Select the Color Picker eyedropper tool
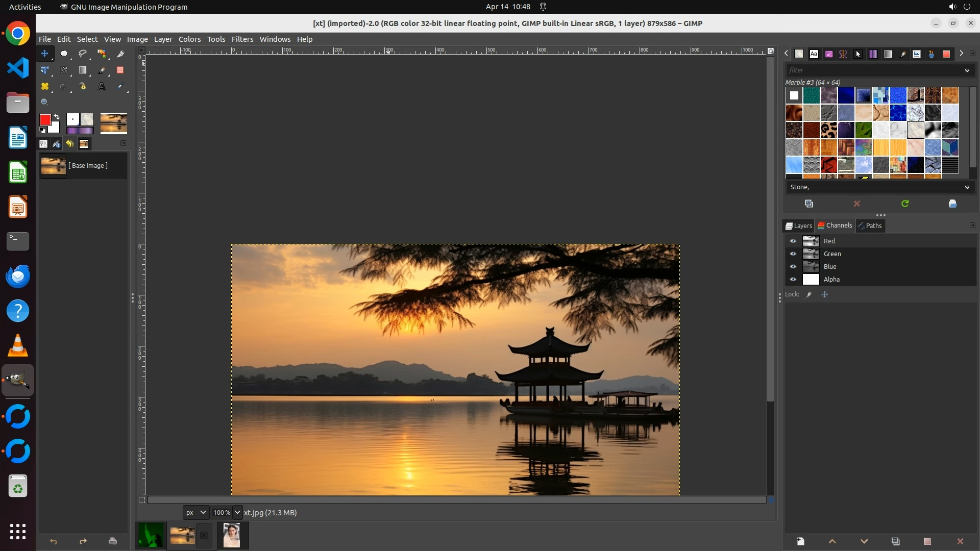Viewport: 980px width, 551px height. pyautogui.click(x=120, y=87)
